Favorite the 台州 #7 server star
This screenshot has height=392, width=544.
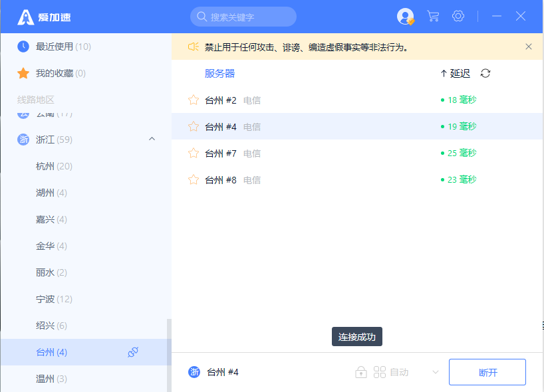194,153
